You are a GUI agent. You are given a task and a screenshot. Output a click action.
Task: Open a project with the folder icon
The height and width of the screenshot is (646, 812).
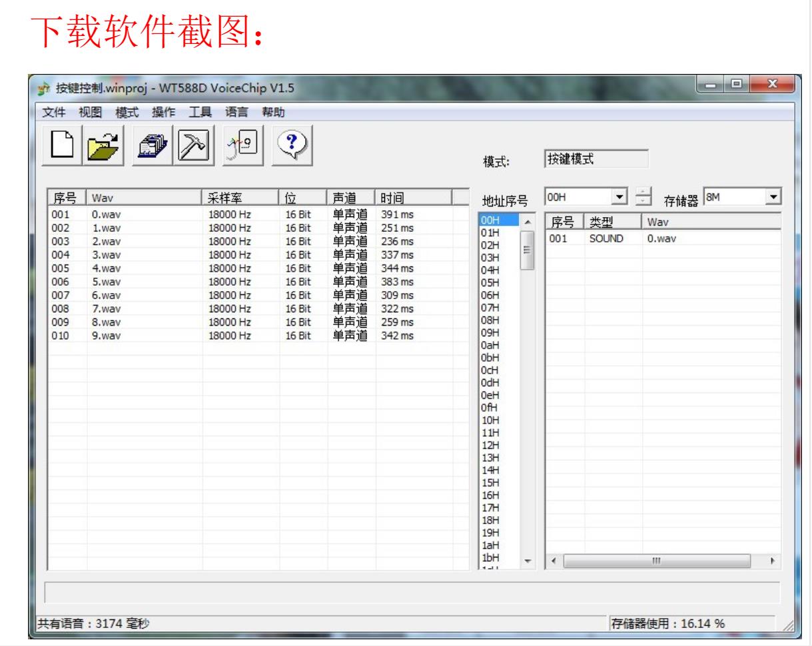point(103,146)
